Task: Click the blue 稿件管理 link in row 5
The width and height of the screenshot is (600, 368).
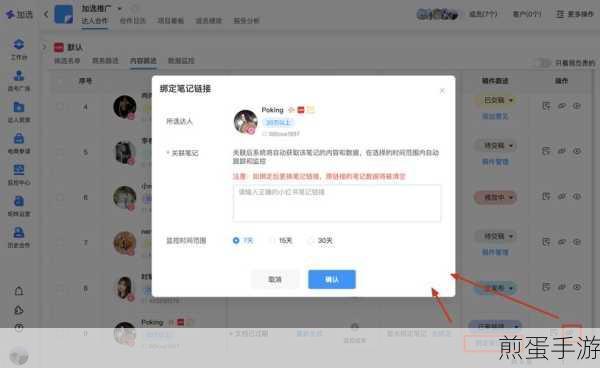Action: tap(495, 162)
